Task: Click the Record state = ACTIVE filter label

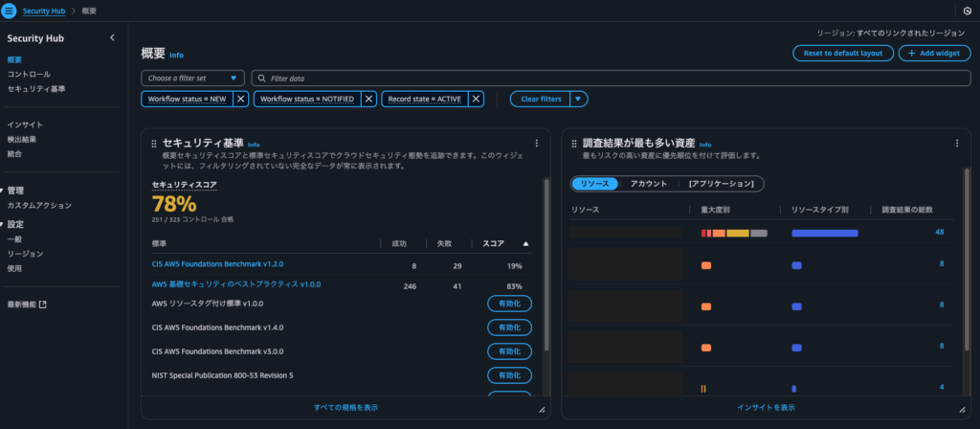Action: (x=424, y=99)
